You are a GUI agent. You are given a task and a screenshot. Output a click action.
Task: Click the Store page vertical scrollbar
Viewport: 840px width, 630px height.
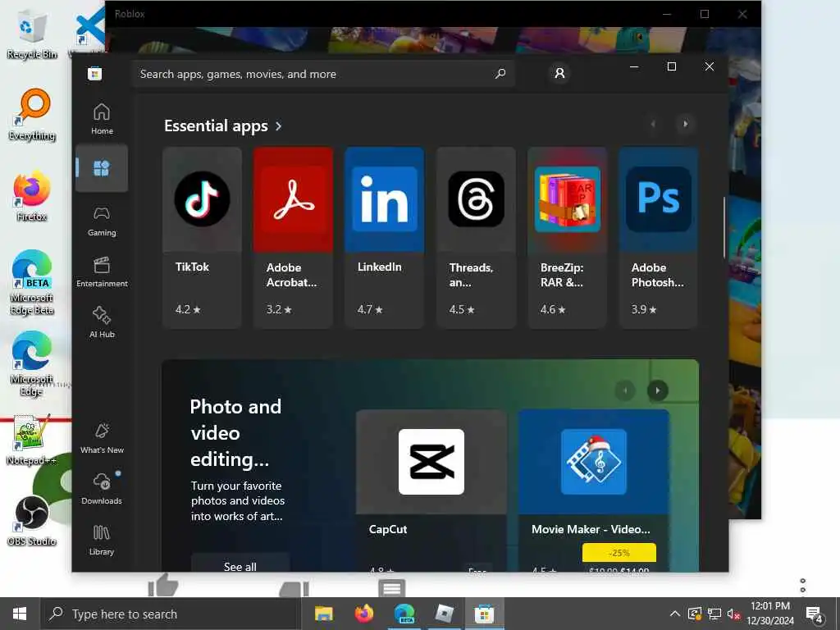click(724, 228)
